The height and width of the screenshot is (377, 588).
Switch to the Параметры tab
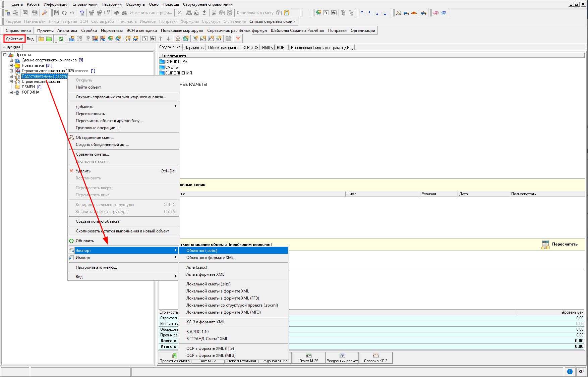194,48
